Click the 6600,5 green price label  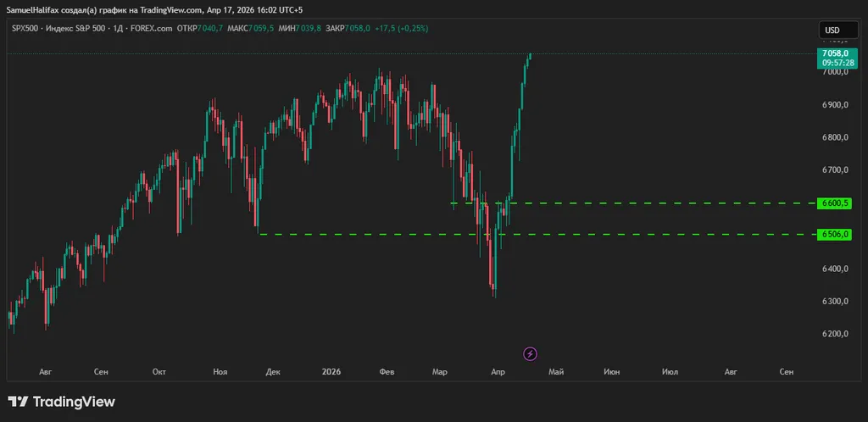pos(835,203)
